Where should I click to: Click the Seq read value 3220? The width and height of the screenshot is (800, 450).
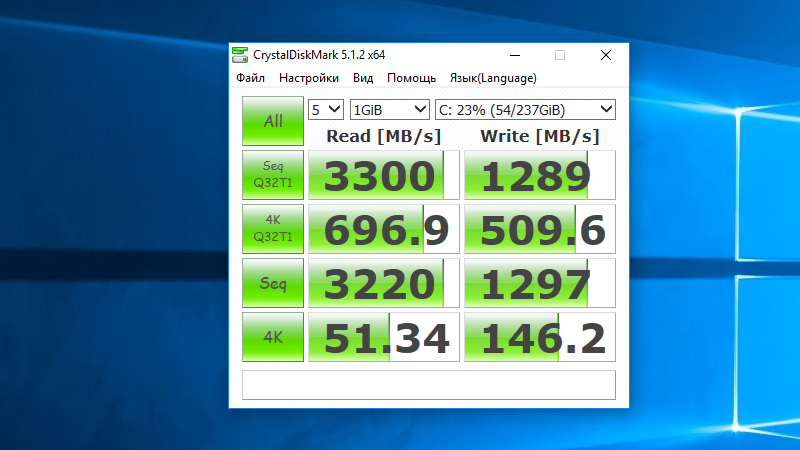click(x=384, y=283)
